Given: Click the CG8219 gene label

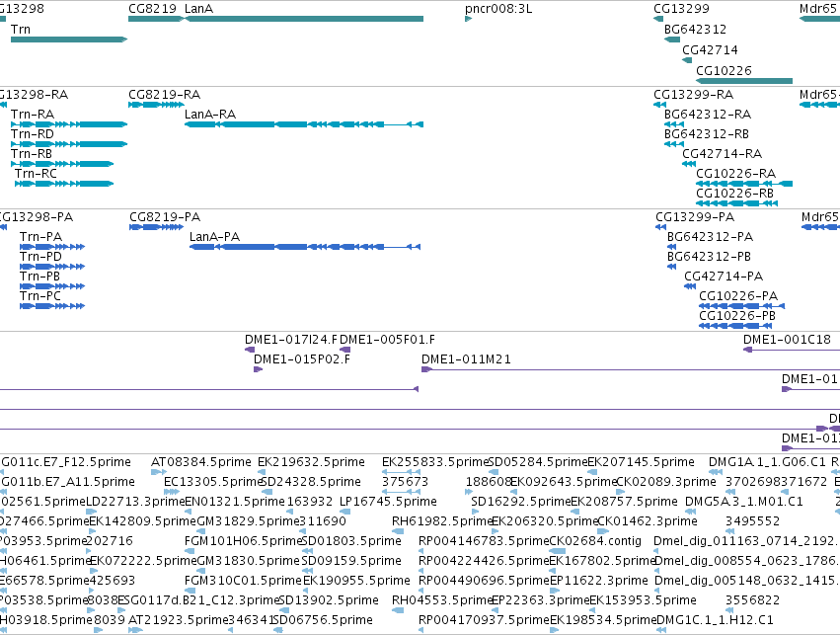Looking at the screenshot, I should pos(152,9).
